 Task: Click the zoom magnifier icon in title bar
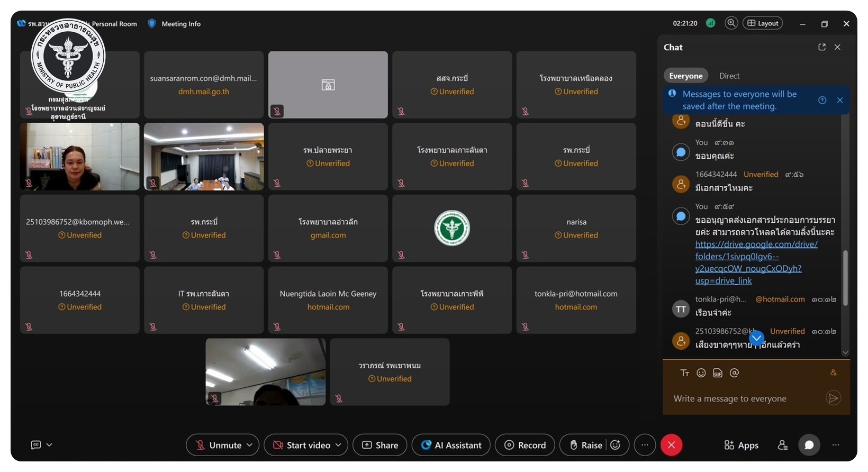(731, 23)
